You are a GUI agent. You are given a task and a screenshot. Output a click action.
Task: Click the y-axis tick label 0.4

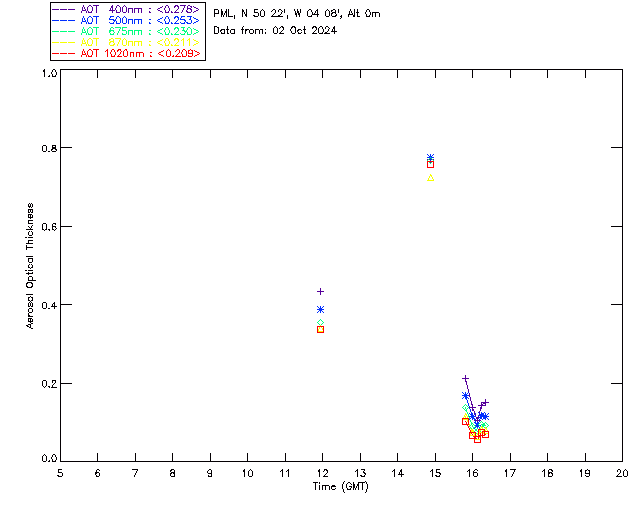49,305
